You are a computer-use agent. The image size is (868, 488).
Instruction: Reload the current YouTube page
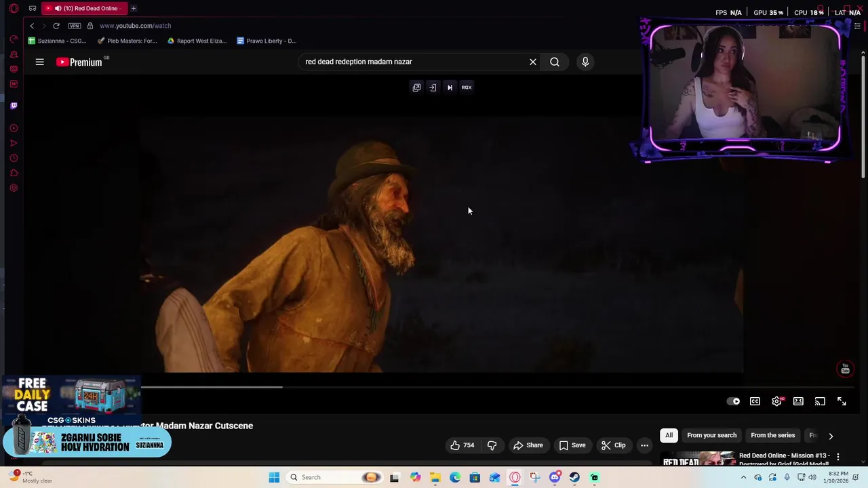click(x=56, y=26)
